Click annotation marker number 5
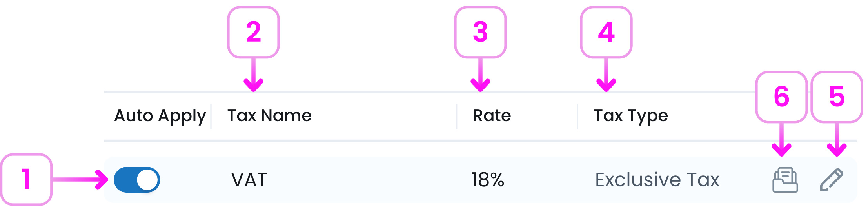The height and width of the screenshot is (206, 868). coord(837,97)
